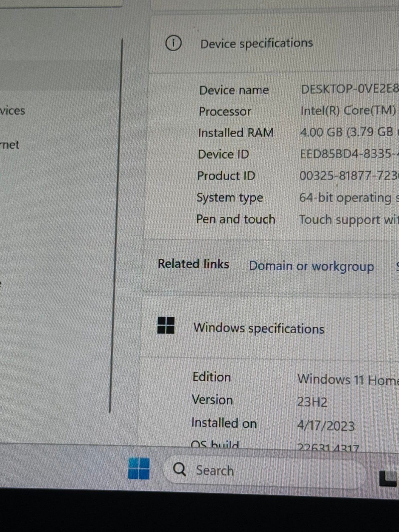Click the magnifier icon in Search box
Viewport: 399px width, 532px height.
click(x=180, y=469)
